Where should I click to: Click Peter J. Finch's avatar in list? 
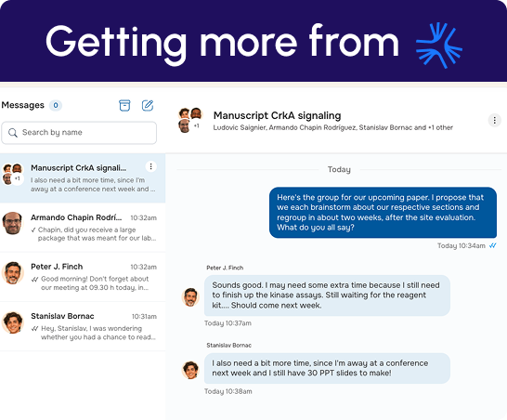tap(13, 273)
